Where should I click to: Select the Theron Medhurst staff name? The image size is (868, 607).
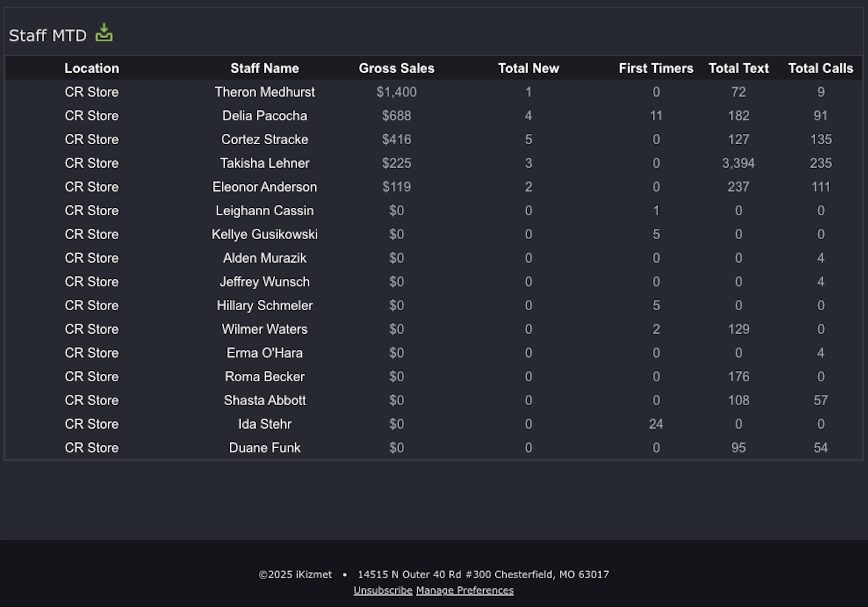(x=265, y=92)
